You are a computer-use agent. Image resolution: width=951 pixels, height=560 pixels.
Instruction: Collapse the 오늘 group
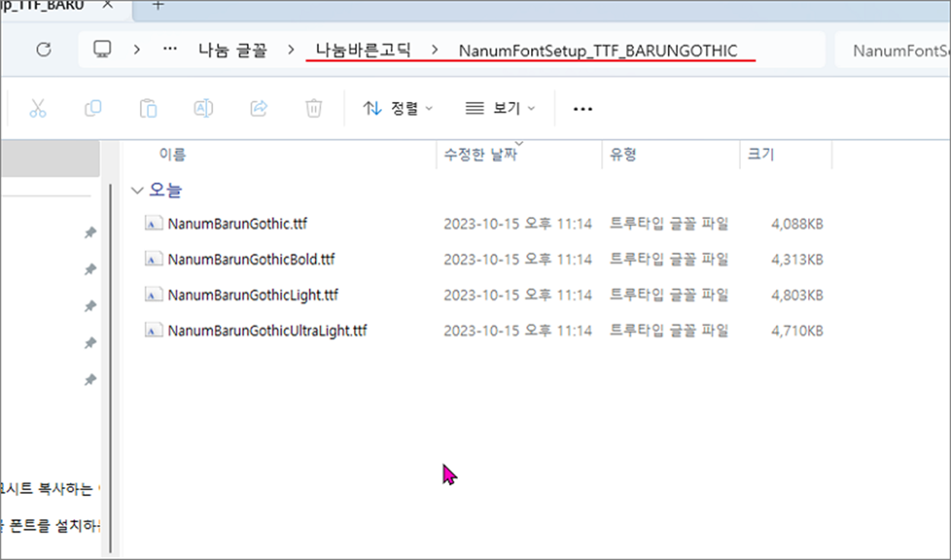point(137,190)
